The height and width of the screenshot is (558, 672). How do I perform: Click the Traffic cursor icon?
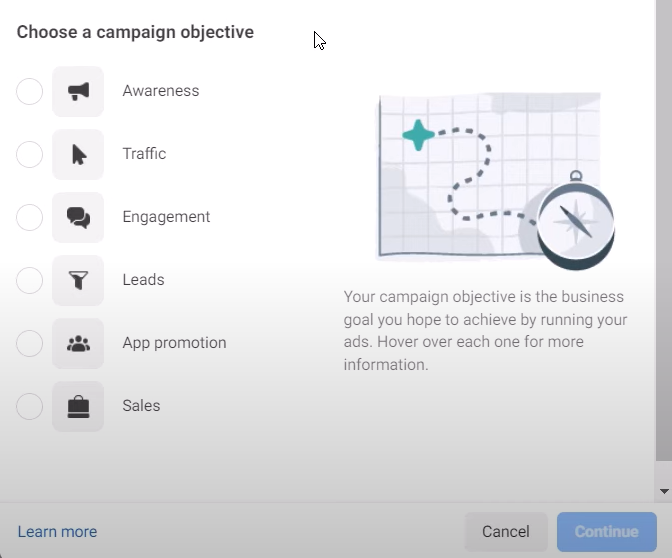(x=78, y=154)
